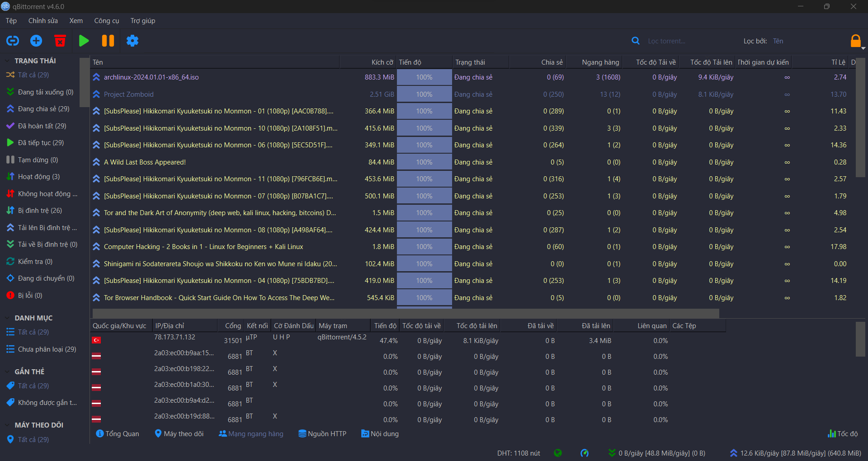The width and height of the screenshot is (868, 461).
Task: Collapse the MÁY THEO DÕI section
Action: (7, 425)
